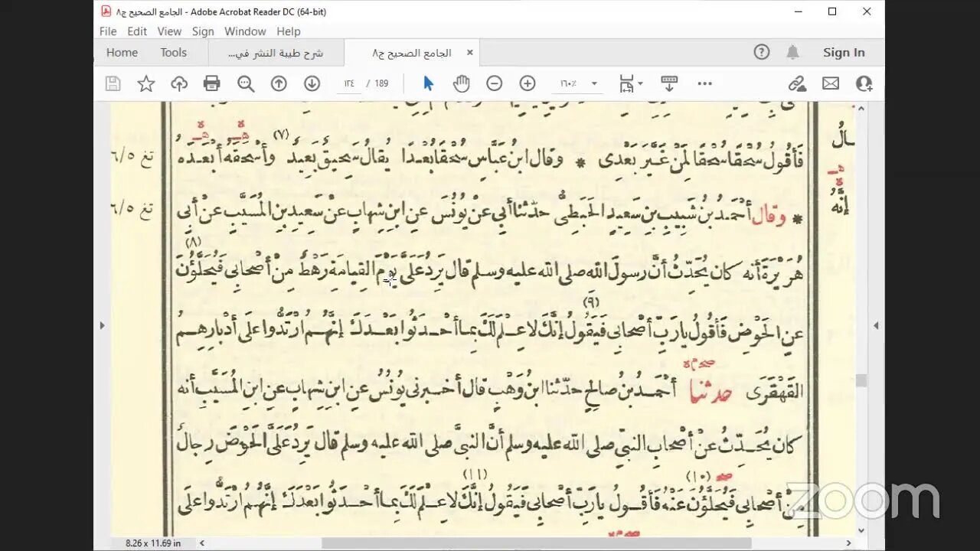Click horizontal scrollbar left arrow
The image size is (980, 551).
(202, 543)
